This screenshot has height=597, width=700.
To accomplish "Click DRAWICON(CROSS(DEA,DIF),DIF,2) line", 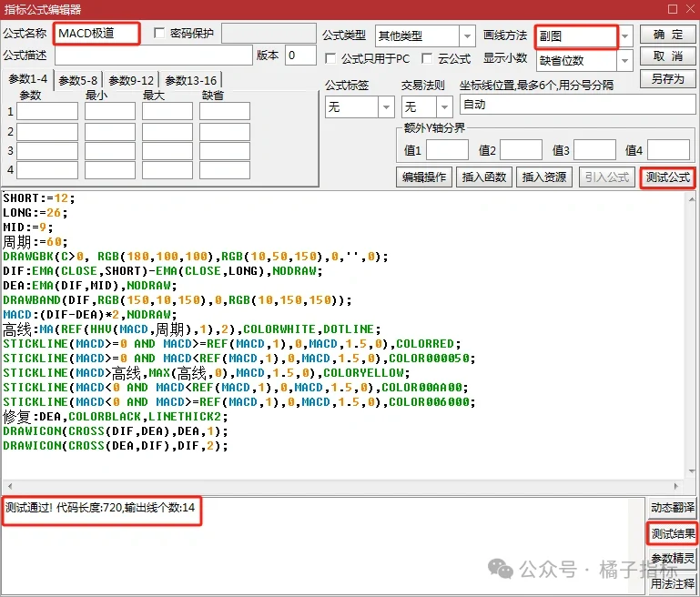I will coord(116,446).
